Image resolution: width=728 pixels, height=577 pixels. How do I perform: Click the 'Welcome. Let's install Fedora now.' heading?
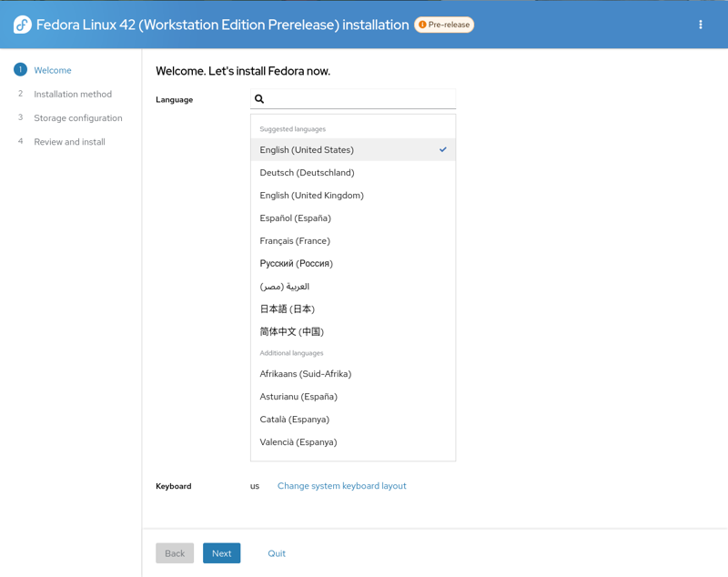point(243,71)
